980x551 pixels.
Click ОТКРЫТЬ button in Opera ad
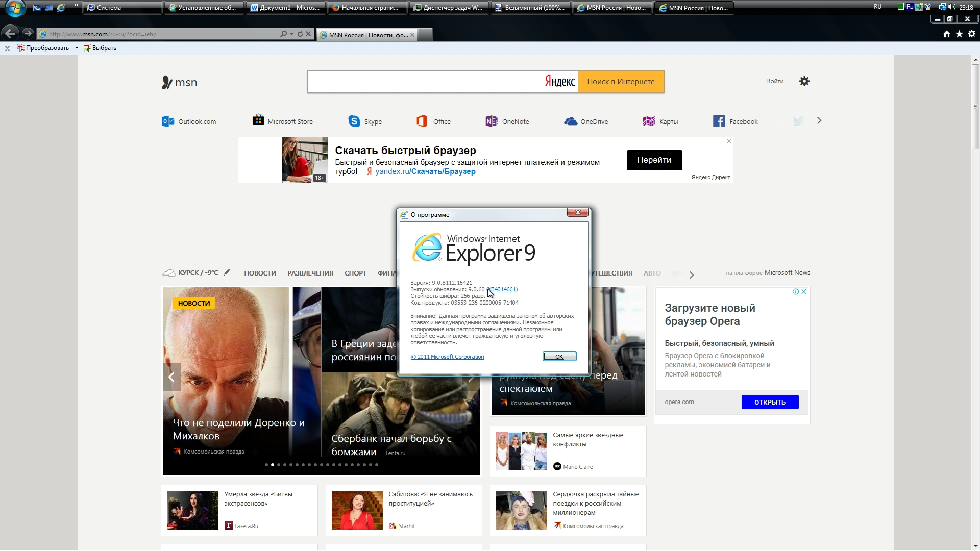coord(770,402)
